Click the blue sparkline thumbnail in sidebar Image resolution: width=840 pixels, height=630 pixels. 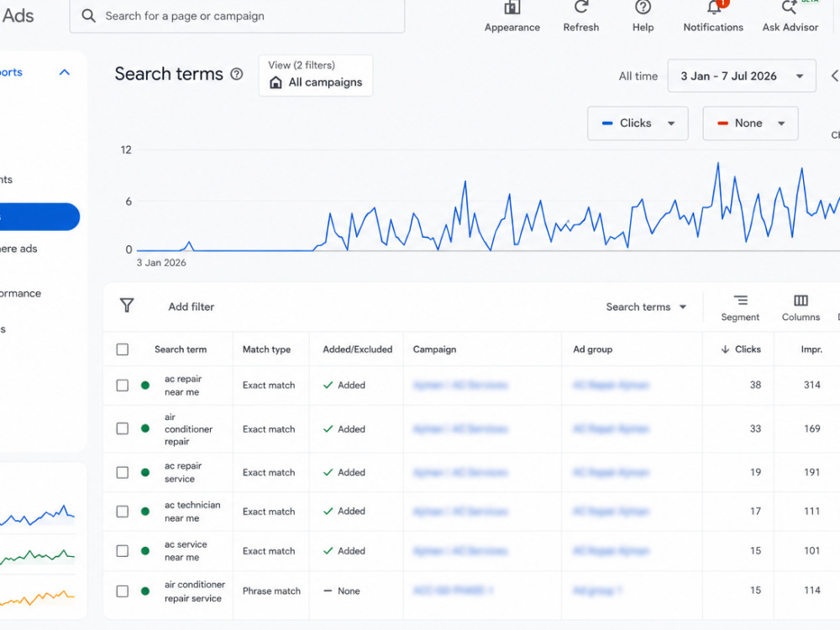click(x=38, y=515)
